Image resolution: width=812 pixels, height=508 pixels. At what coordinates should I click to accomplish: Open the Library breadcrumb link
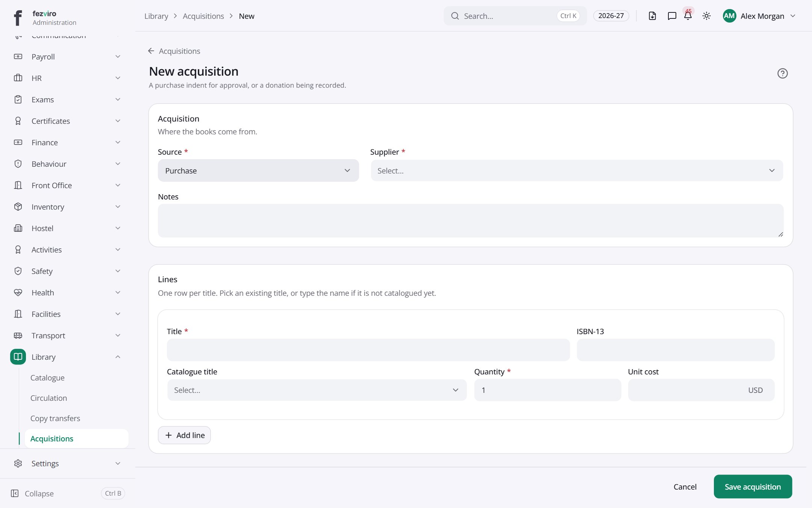[x=156, y=16]
